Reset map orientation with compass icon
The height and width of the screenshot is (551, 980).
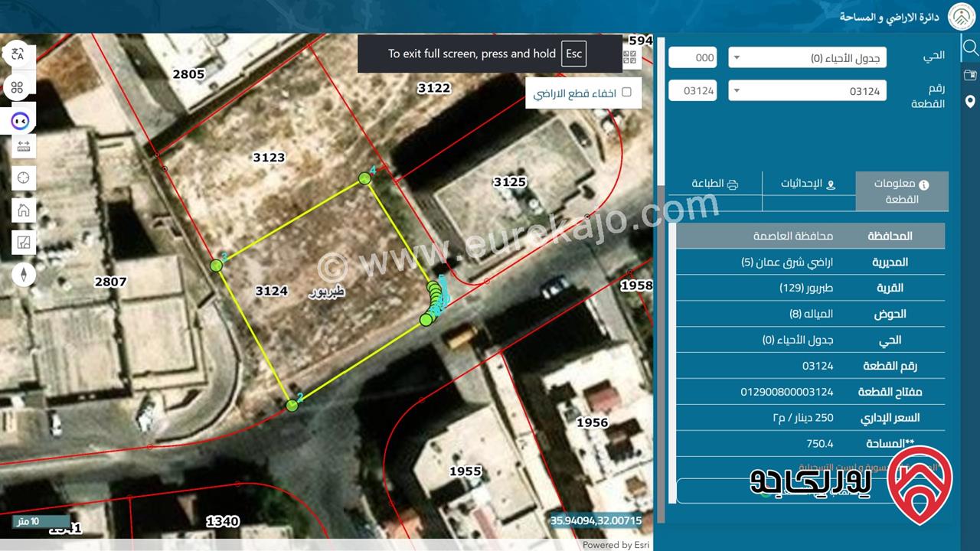[x=23, y=274]
